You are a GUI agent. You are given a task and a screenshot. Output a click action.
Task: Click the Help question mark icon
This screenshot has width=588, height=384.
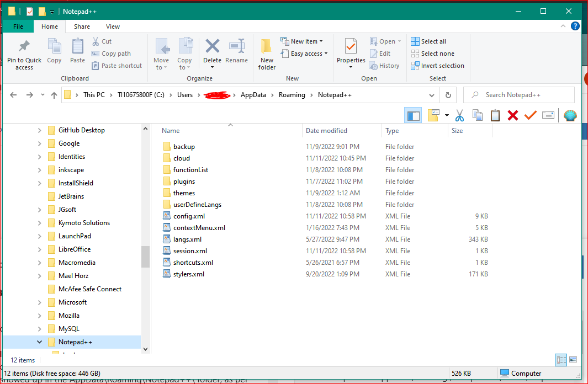click(575, 26)
